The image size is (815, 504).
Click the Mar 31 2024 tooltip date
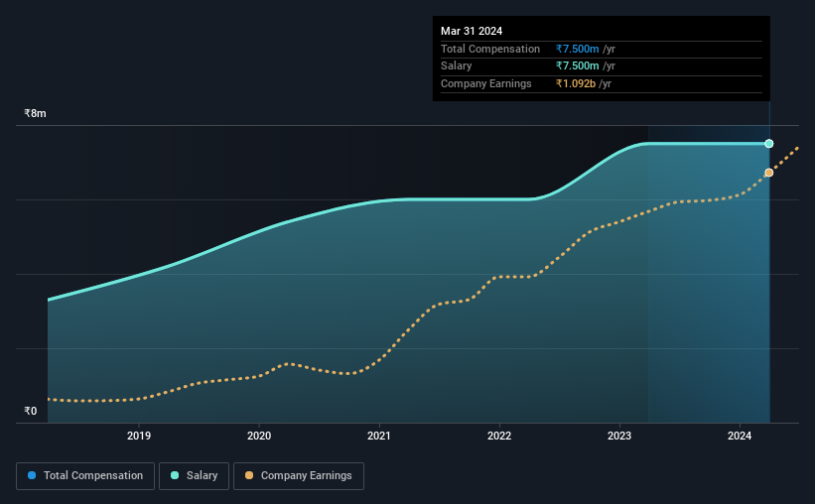[472, 31]
